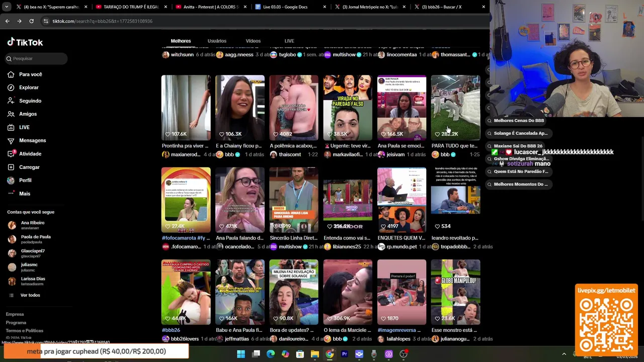The width and height of the screenshot is (644, 362).
Task: Open Carregar upload page
Action: [x=29, y=167]
